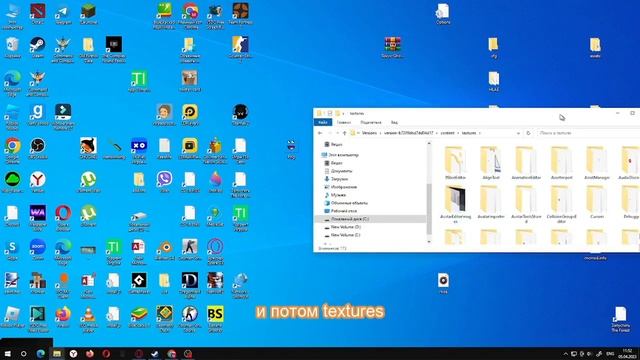Select the AssetImport folder

pyautogui.click(x=561, y=163)
